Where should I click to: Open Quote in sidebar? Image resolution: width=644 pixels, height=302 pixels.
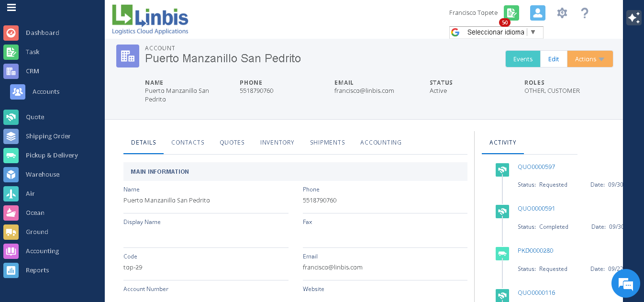(x=35, y=117)
